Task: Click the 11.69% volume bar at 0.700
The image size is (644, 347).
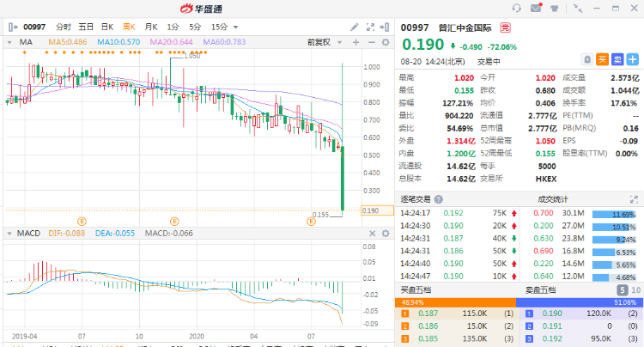Action: click(x=614, y=215)
